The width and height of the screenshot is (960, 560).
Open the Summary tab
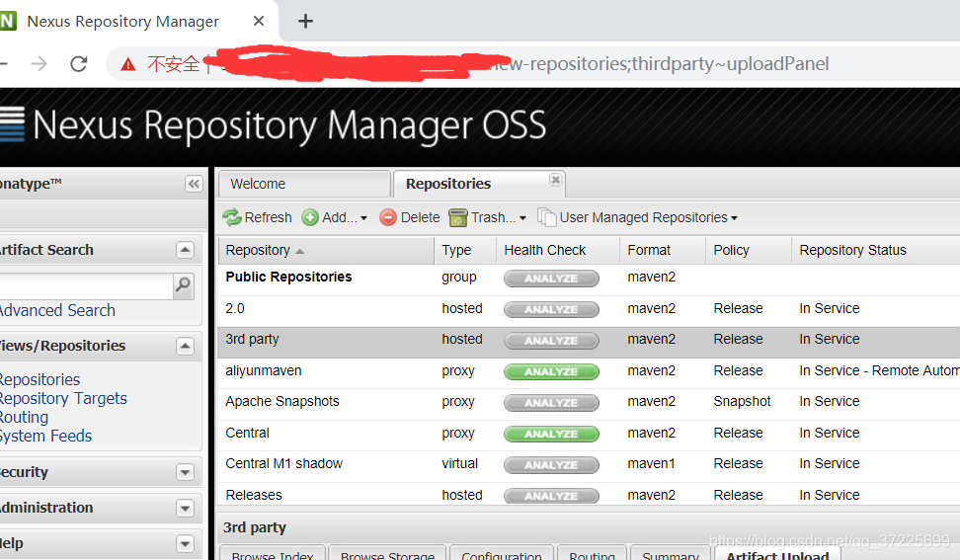(x=671, y=553)
